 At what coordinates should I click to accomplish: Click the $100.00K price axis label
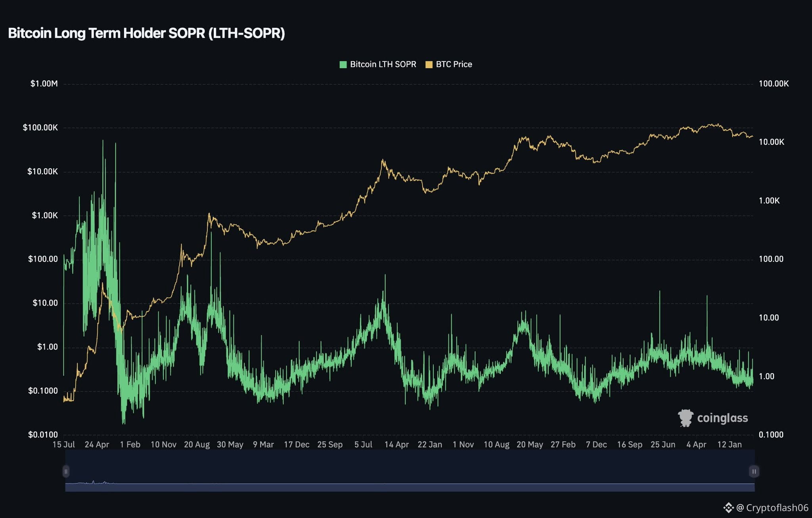pyautogui.click(x=40, y=128)
